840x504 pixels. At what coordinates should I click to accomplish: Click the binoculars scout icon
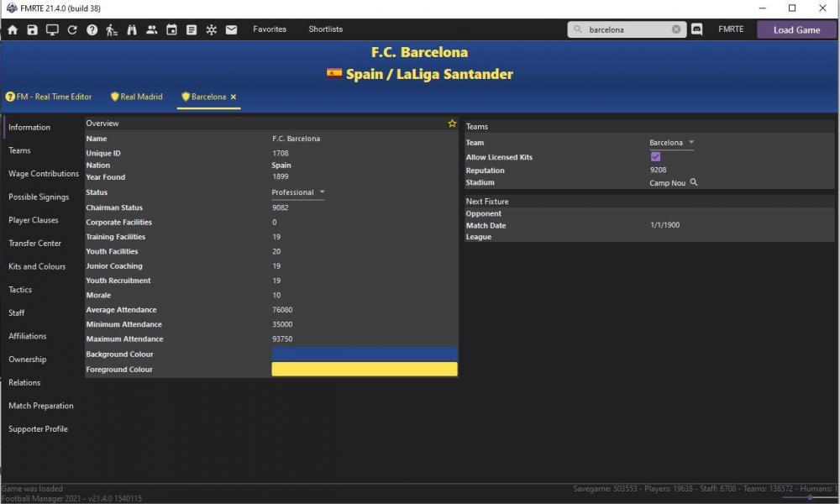coord(132,30)
